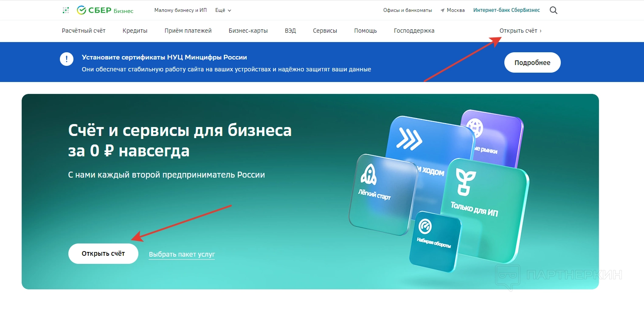Click the exclamation alert icon in blue banner

(x=67, y=59)
